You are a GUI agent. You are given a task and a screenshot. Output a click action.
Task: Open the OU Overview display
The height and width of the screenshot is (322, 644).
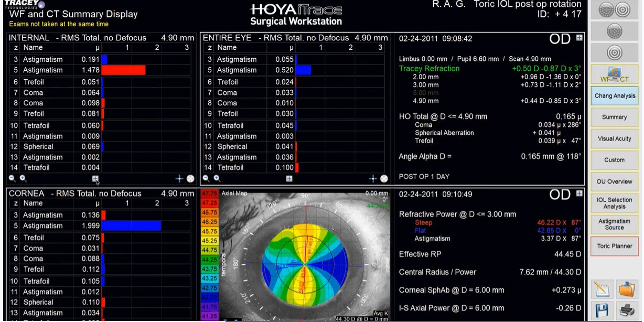(615, 181)
